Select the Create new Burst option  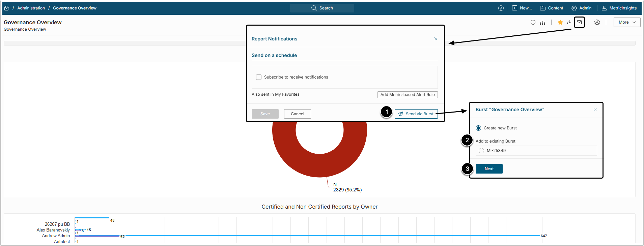(478, 128)
